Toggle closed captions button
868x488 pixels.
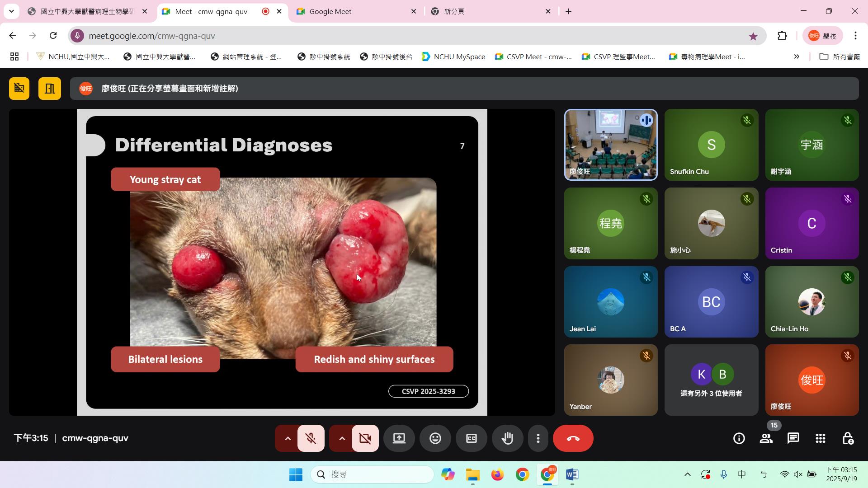(x=471, y=438)
